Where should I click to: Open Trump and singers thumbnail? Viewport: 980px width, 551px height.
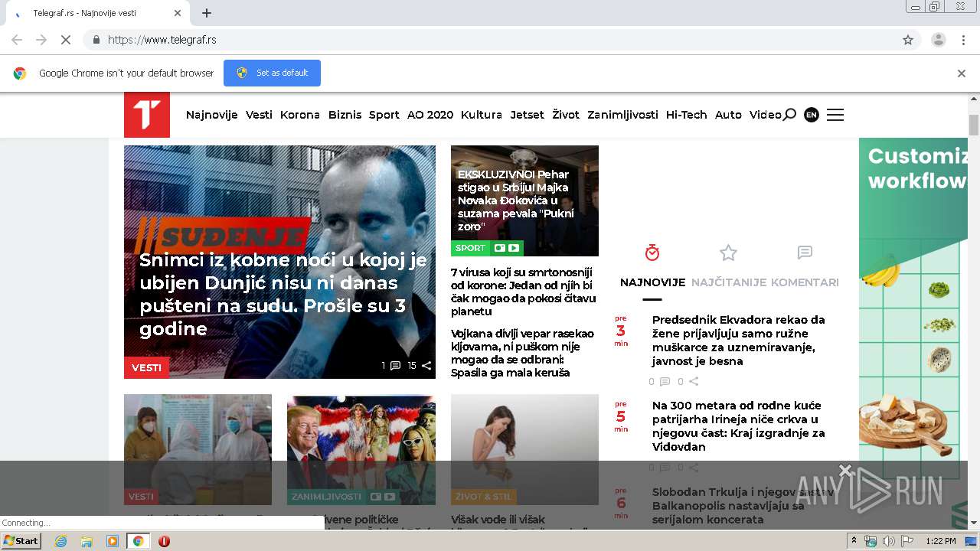tap(361, 449)
